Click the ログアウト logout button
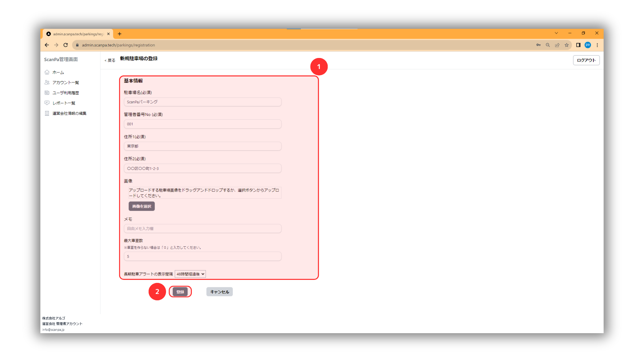 [586, 60]
